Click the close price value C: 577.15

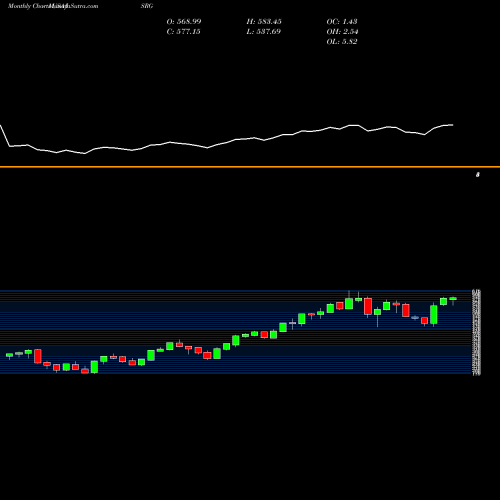pos(184,31)
